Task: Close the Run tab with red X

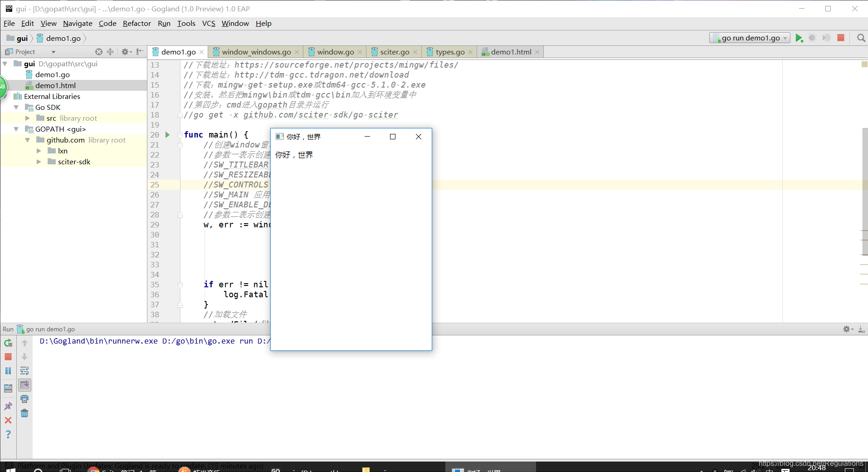Action: tap(8, 420)
